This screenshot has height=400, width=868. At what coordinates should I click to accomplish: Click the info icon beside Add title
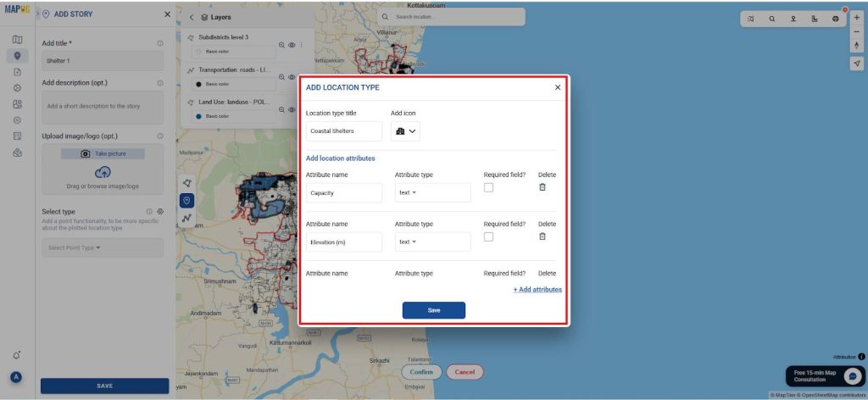click(x=160, y=43)
